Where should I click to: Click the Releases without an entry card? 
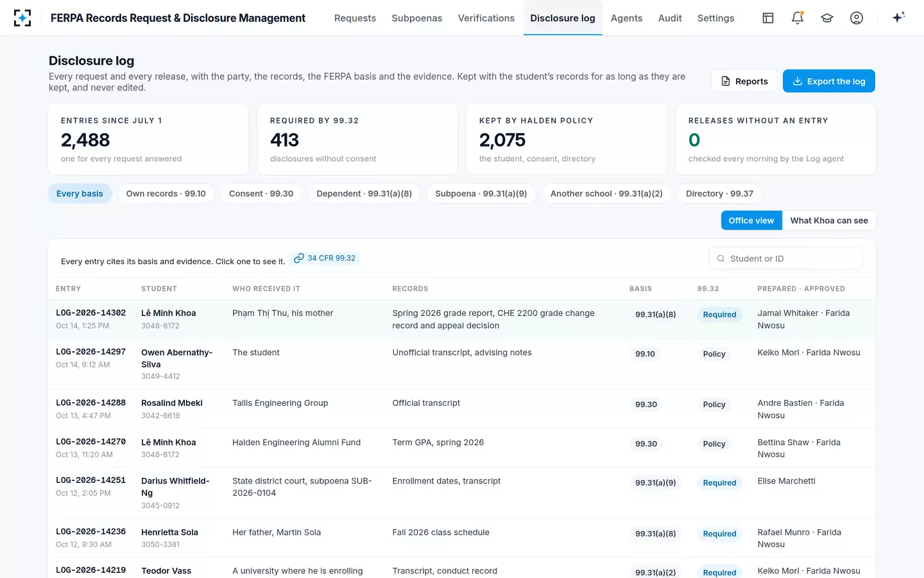[x=776, y=139]
